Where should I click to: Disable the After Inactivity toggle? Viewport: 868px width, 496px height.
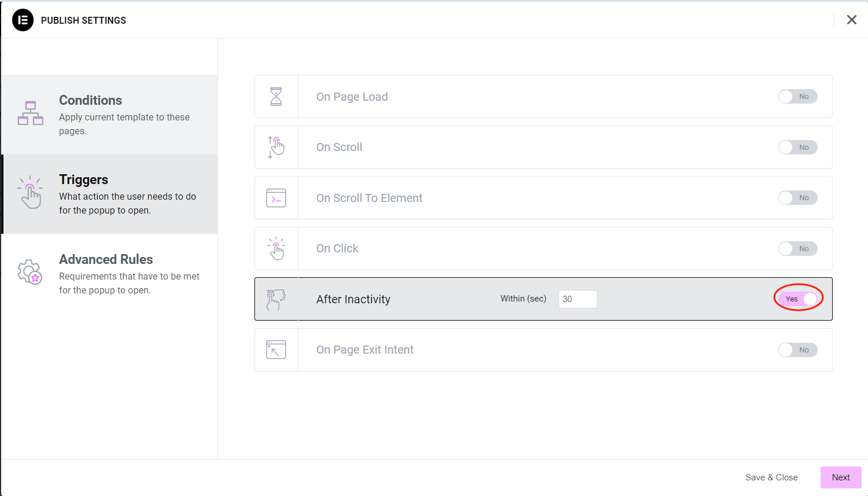click(799, 299)
